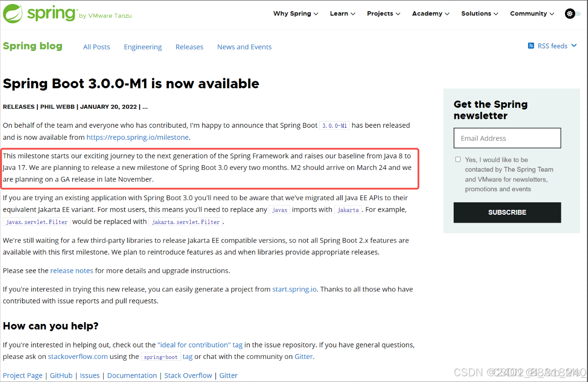The height and width of the screenshot is (382, 588).
Task: Open the Gitter footer link
Action: coord(229,375)
